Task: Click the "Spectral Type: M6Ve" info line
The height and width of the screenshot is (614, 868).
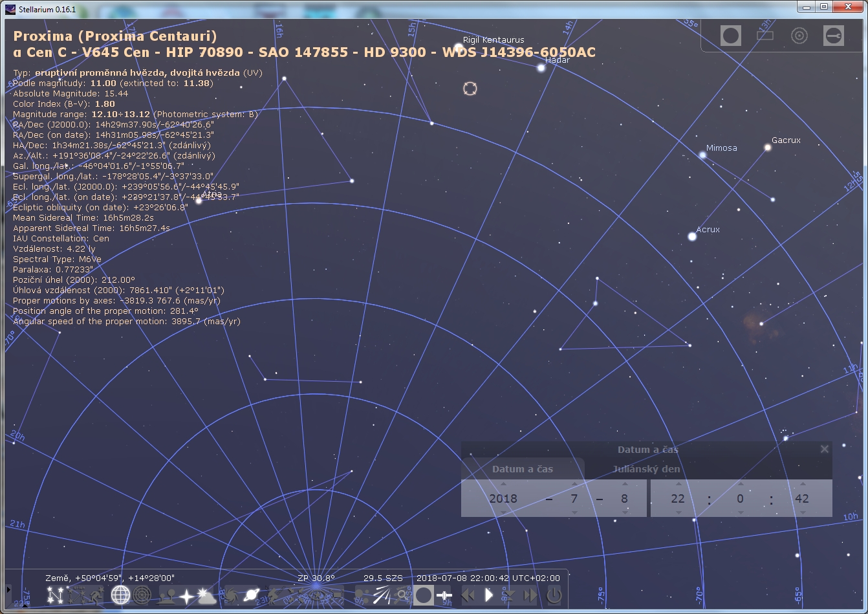Action: (57, 259)
